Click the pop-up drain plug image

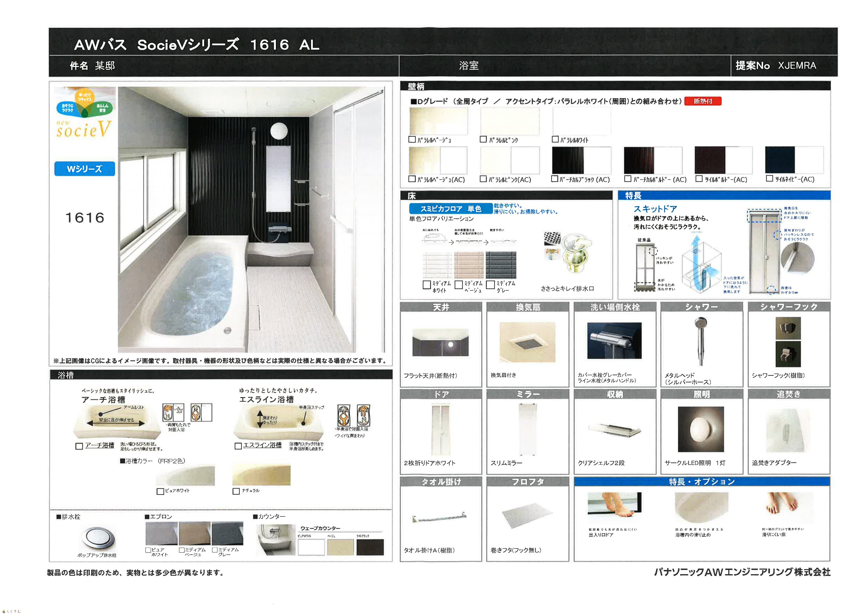pyautogui.click(x=98, y=538)
